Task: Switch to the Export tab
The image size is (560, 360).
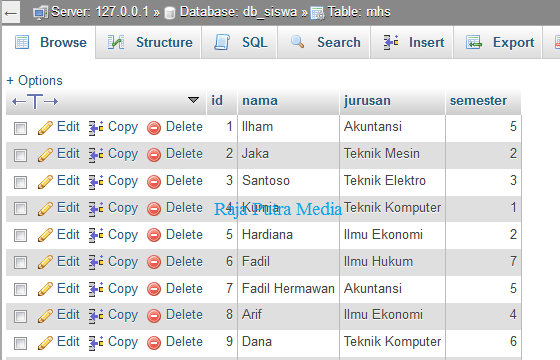Action: [x=498, y=42]
